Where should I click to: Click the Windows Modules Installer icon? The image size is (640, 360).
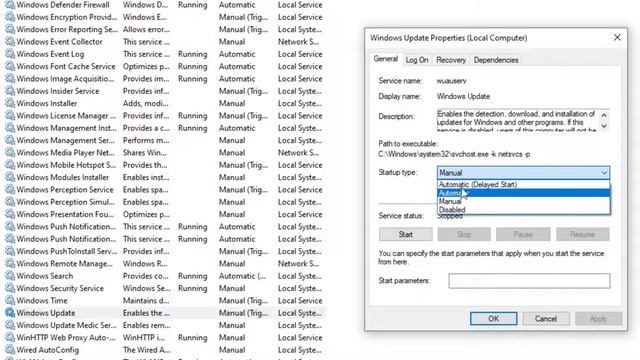click(10, 177)
